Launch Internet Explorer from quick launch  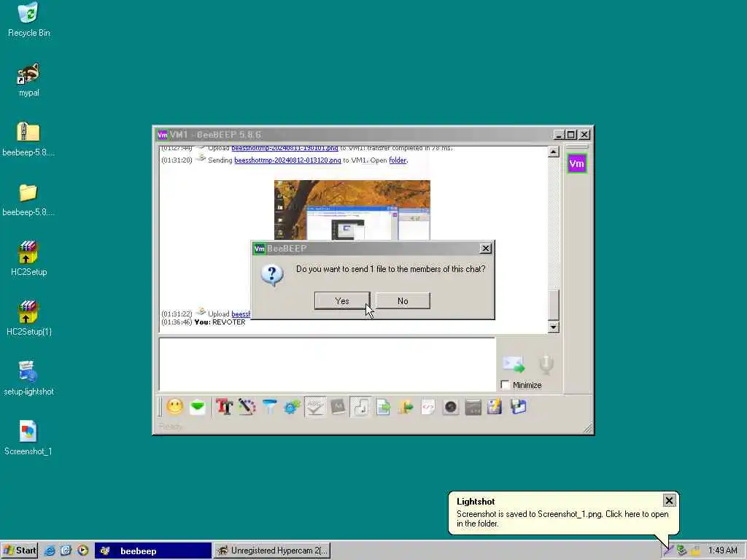tap(50, 551)
